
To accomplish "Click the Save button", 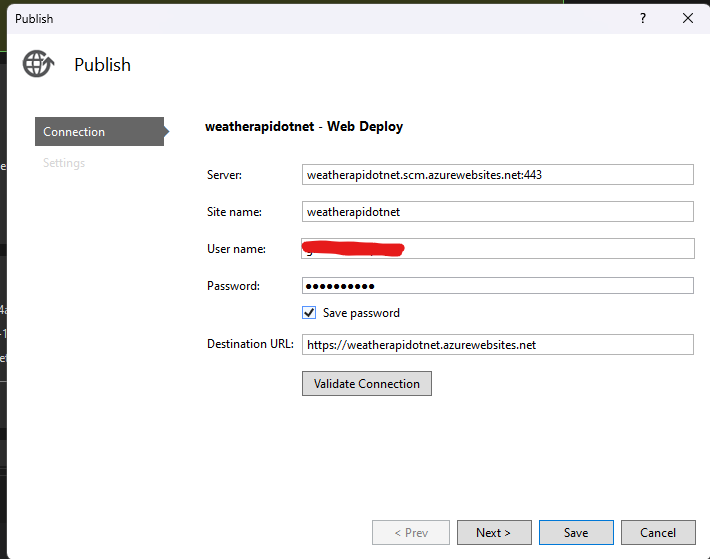I will (x=576, y=533).
